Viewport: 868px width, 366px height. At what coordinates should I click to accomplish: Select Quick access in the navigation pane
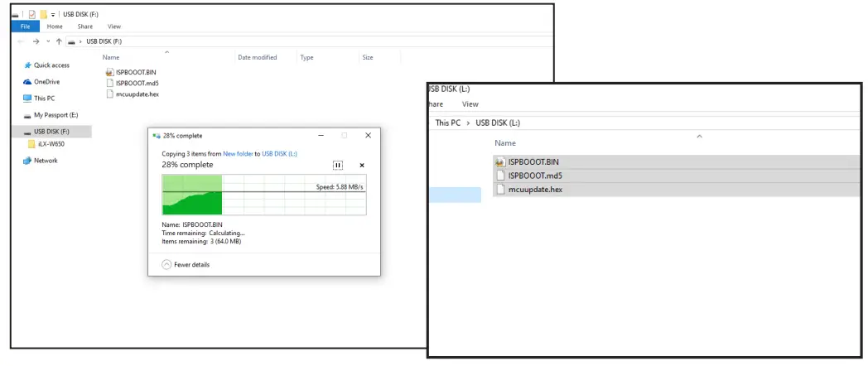point(51,65)
